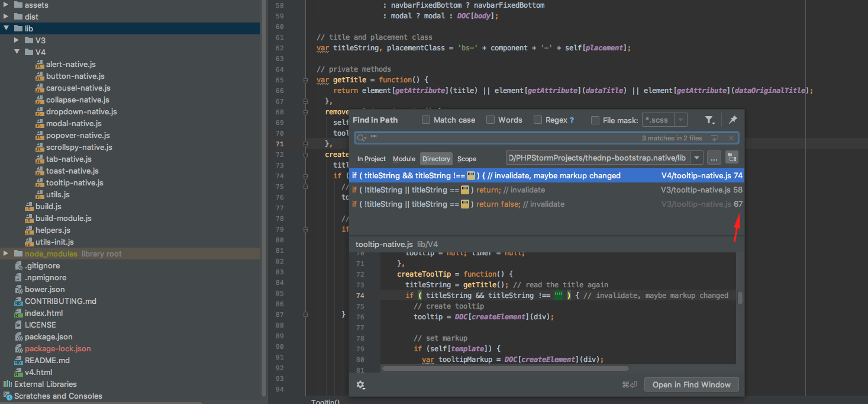The image size is (868, 404).
Task: Open bower.json file
Action: pos(45,289)
